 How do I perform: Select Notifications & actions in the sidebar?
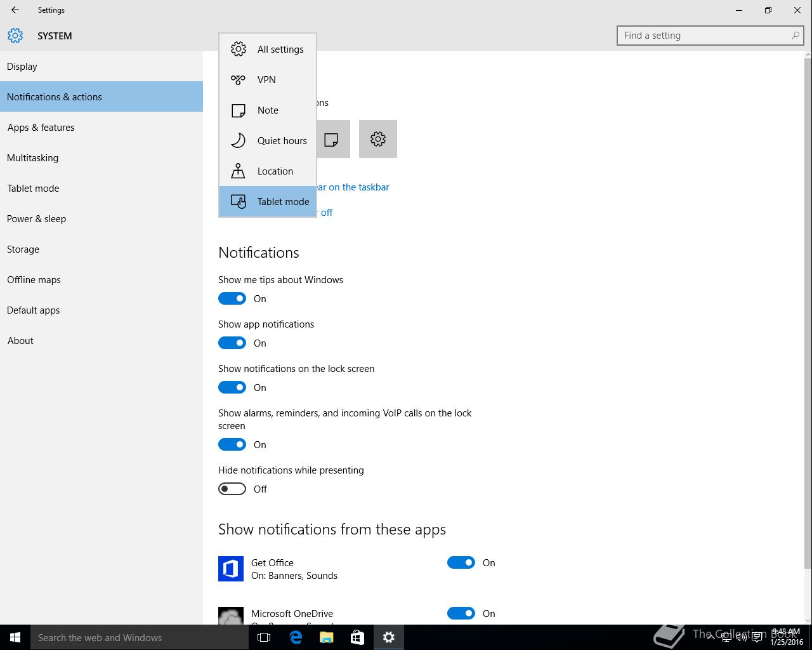point(101,96)
